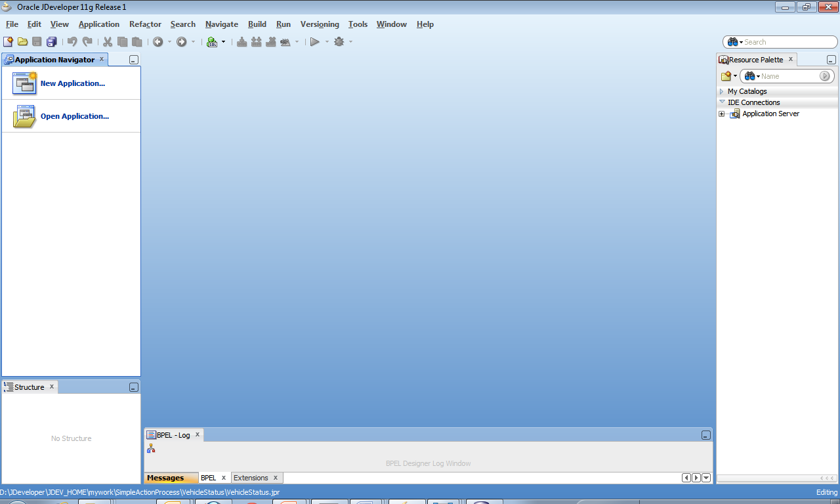Minimize the BPEL Log panel
The width and height of the screenshot is (840, 504).
click(x=705, y=435)
